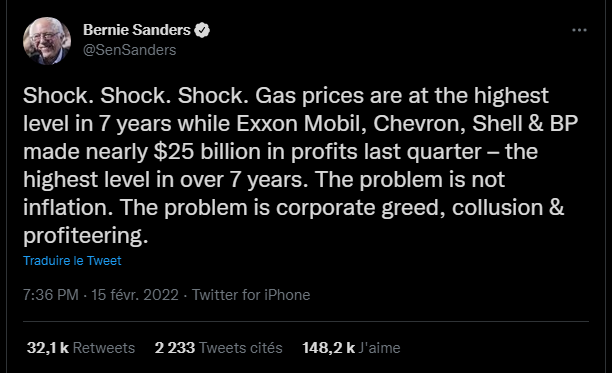Click Traduire le Tweet

click(72, 260)
